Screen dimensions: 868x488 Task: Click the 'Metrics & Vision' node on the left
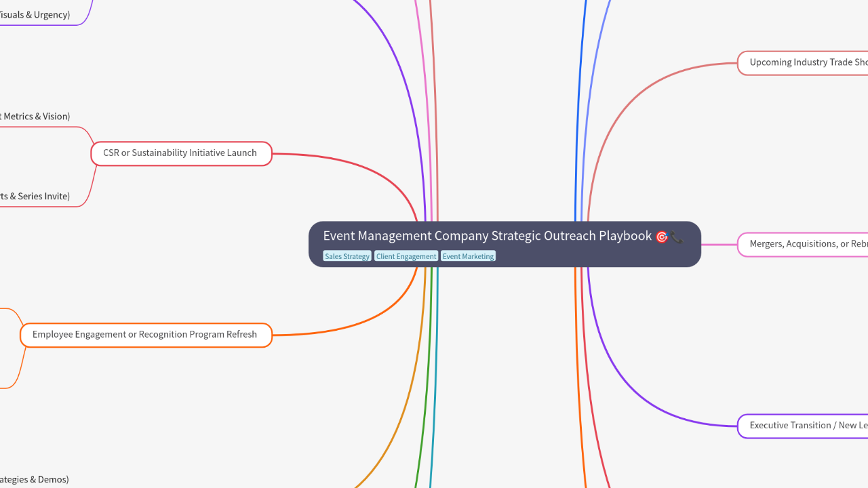pyautogui.click(x=34, y=117)
